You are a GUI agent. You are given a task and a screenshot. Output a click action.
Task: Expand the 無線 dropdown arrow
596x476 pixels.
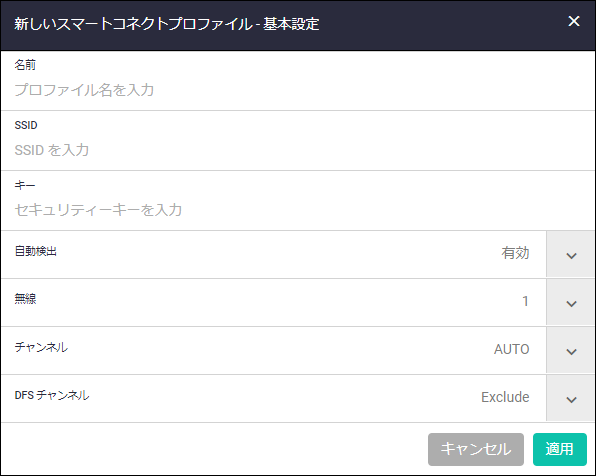pos(571,302)
